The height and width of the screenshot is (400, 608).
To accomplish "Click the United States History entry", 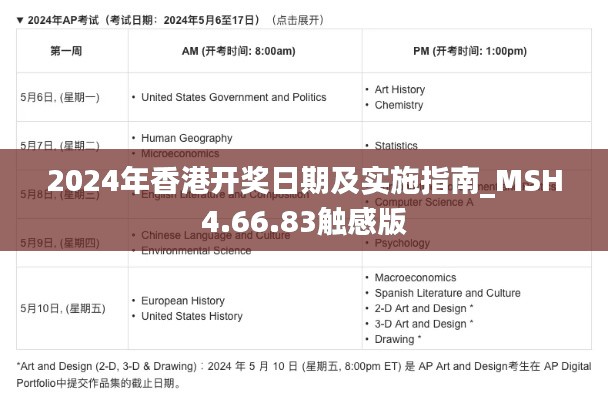I will 192,316.
